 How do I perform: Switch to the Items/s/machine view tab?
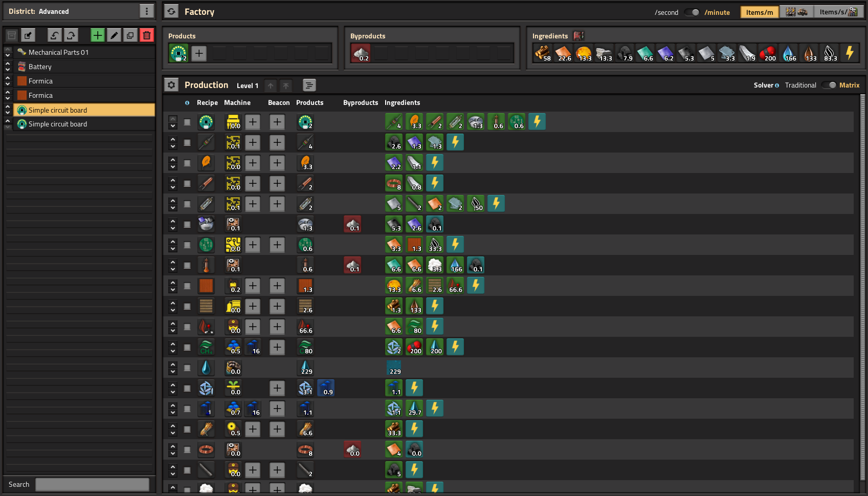838,12
